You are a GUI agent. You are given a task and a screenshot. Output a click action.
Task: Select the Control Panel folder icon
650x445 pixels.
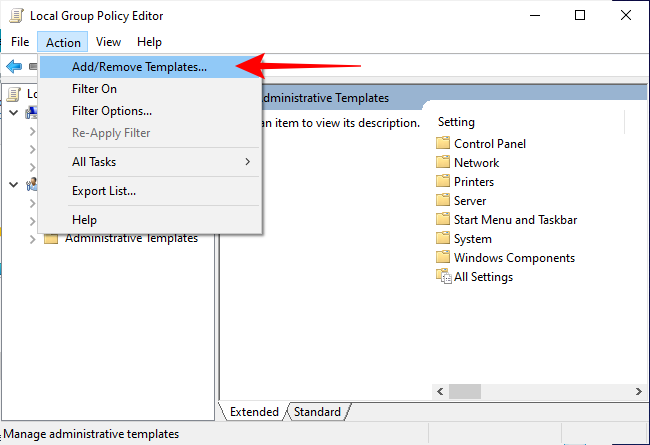click(x=443, y=143)
